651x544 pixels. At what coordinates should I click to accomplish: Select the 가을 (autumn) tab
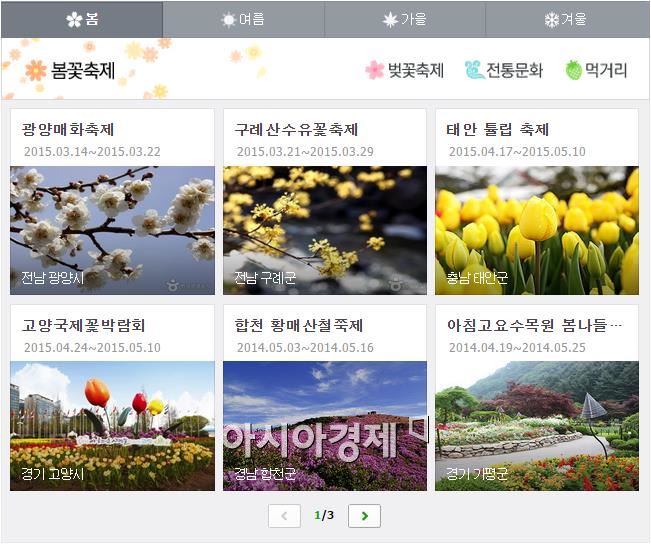pos(405,19)
